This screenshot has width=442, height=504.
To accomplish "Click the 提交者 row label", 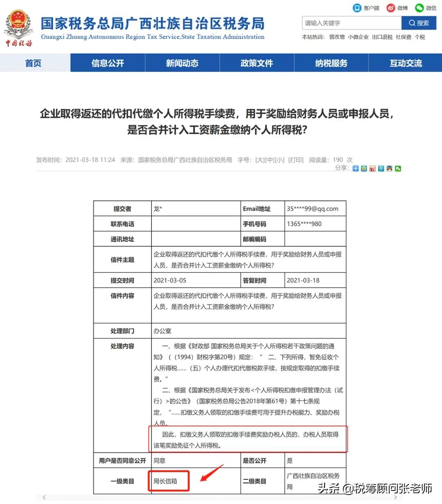I will click(x=122, y=208).
